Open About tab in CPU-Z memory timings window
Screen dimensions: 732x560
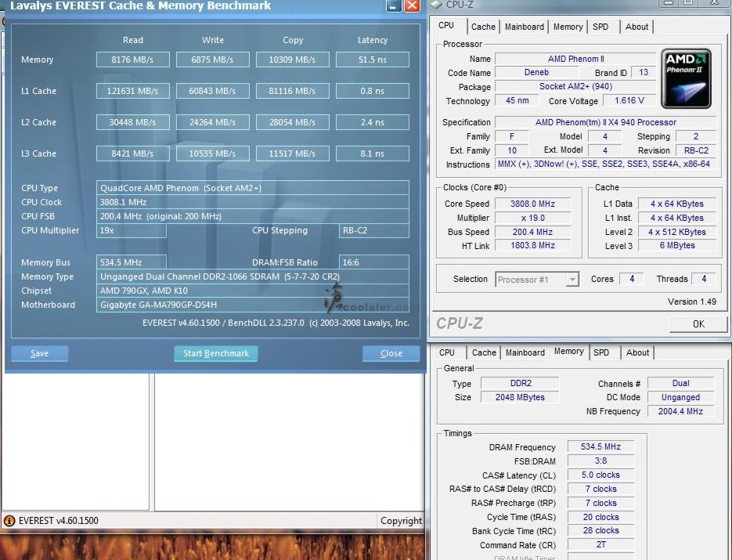(638, 352)
